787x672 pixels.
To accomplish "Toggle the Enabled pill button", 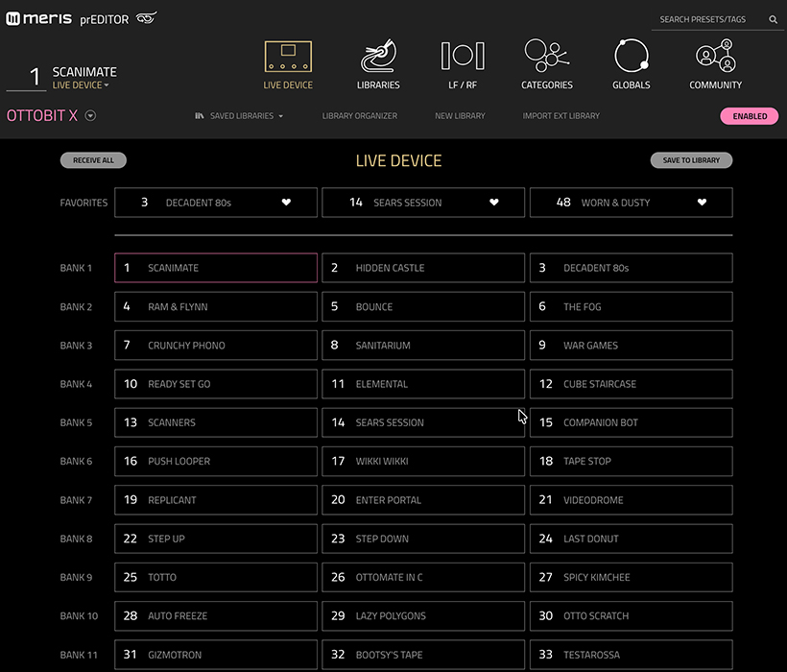I will tap(750, 116).
